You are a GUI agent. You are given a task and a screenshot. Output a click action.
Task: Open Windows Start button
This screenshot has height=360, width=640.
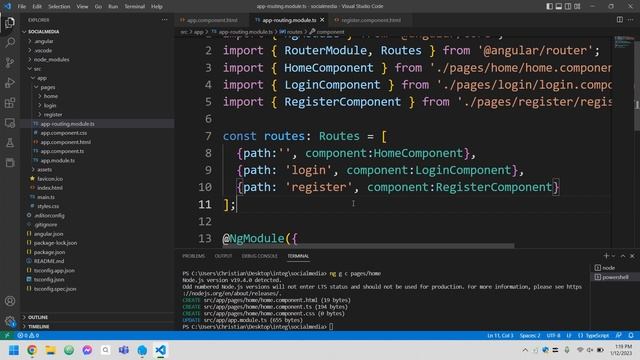coord(13,350)
